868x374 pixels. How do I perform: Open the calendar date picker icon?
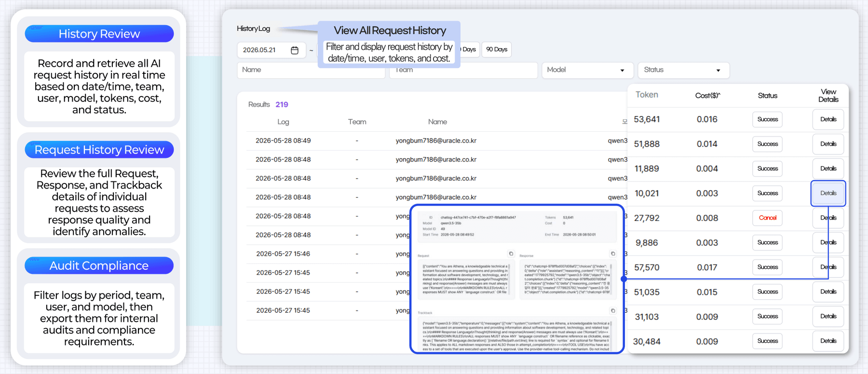295,50
